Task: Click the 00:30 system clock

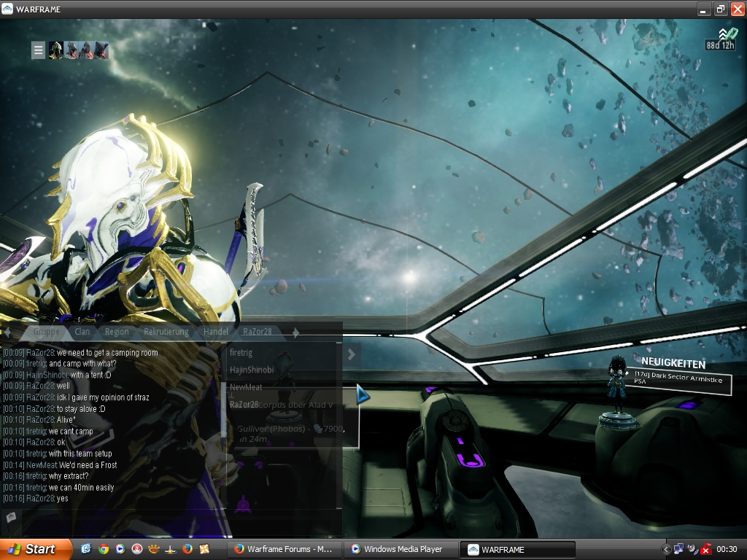Action: pos(727,550)
